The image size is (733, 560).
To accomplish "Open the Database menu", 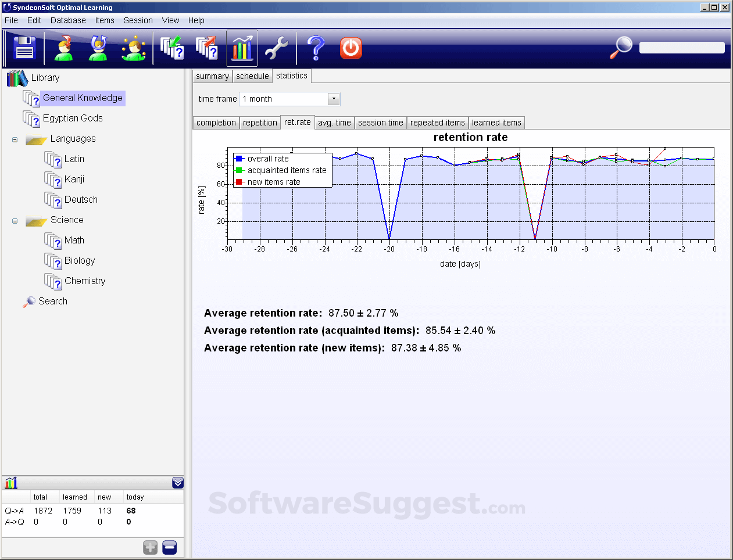I will 68,20.
